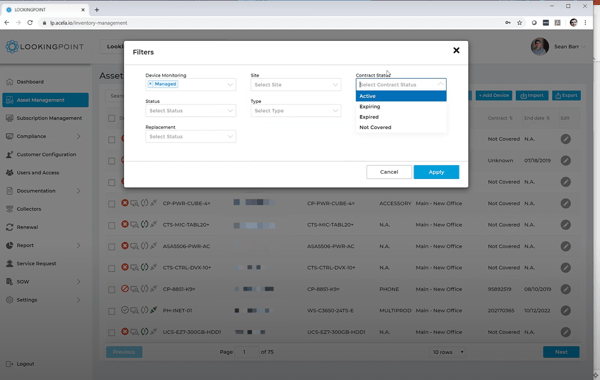Remove the Managed tag
This screenshot has height=380, width=600.
click(150, 84)
